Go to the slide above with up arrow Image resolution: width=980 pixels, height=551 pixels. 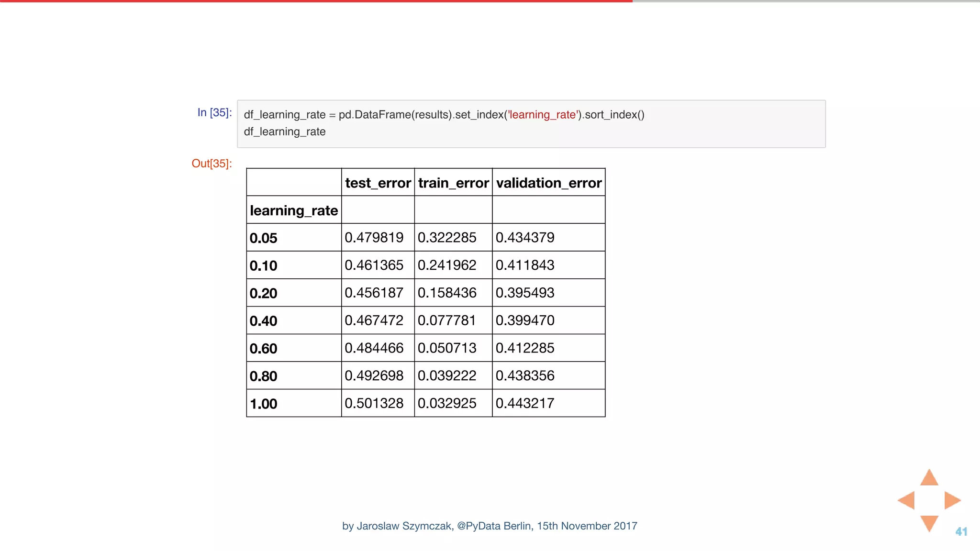click(x=929, y=478)
